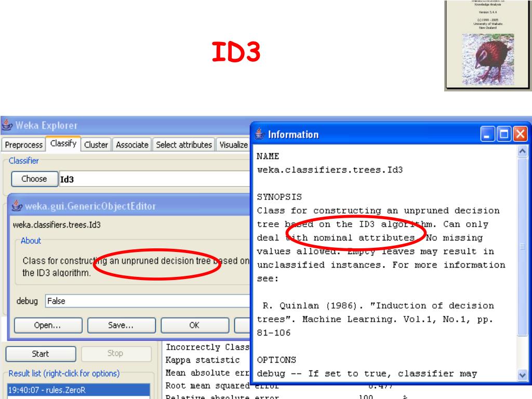532x399 pixels.
Task: Click the Kappa statistic output line
Action: pos(203,360)
